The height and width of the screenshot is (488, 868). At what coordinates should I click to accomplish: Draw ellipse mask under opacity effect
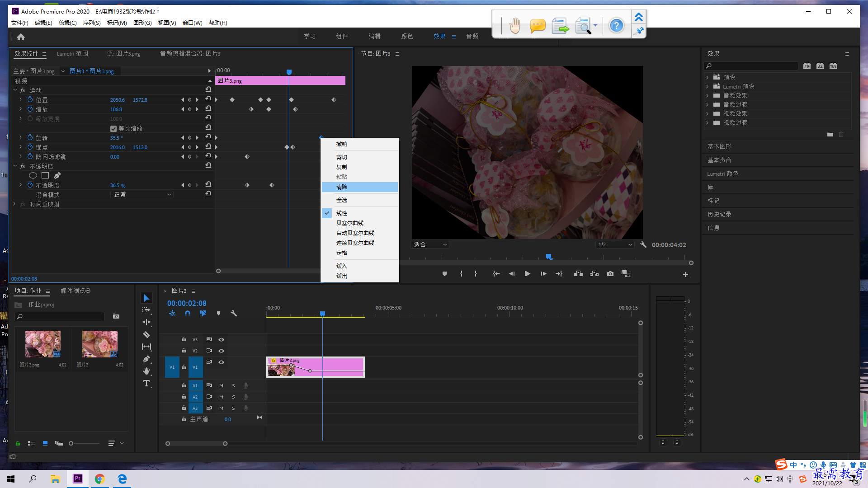click(x=33, y=175)
